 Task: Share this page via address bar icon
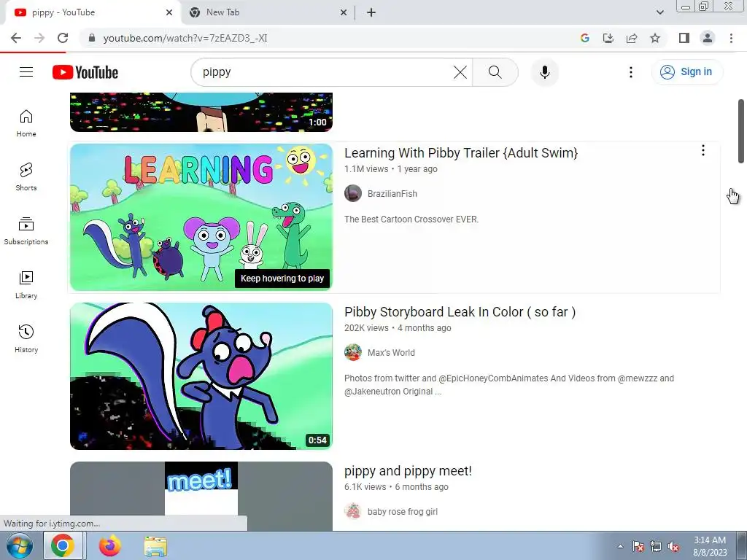[x=632, y=38]
